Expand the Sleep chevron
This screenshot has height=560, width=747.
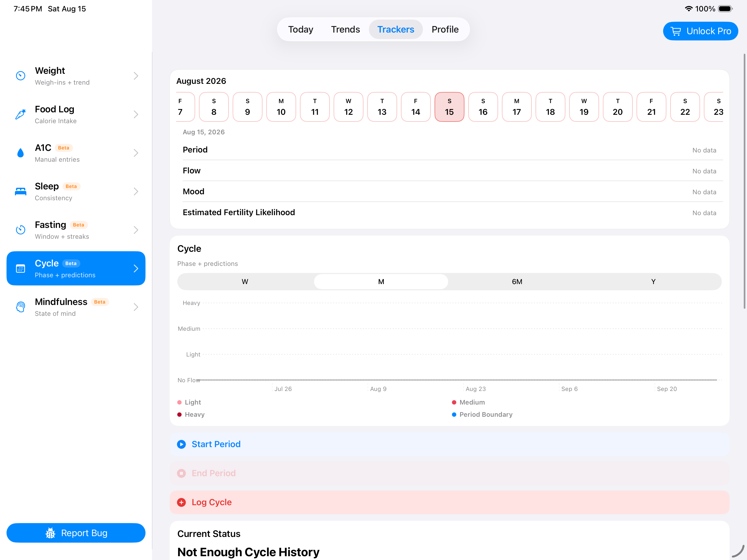pos(136,191)
